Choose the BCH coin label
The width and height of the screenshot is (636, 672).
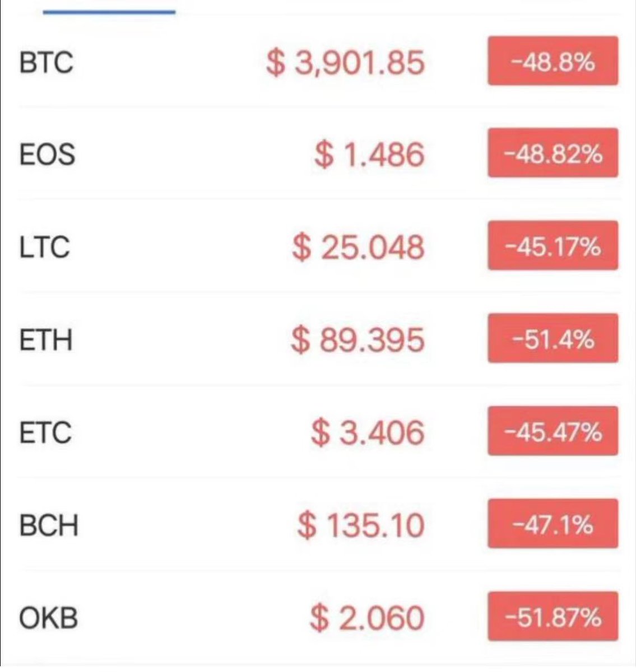48,525
